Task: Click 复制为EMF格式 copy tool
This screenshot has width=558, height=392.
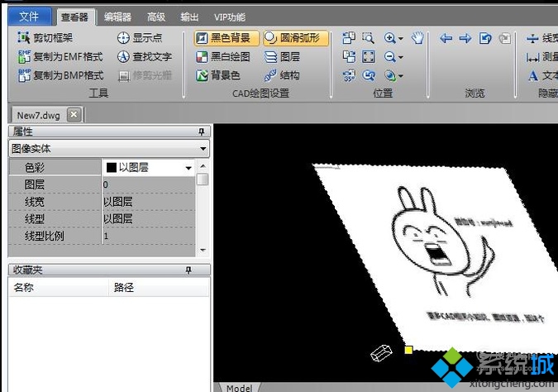Action: pyautogui.click(x=60, y=56)
